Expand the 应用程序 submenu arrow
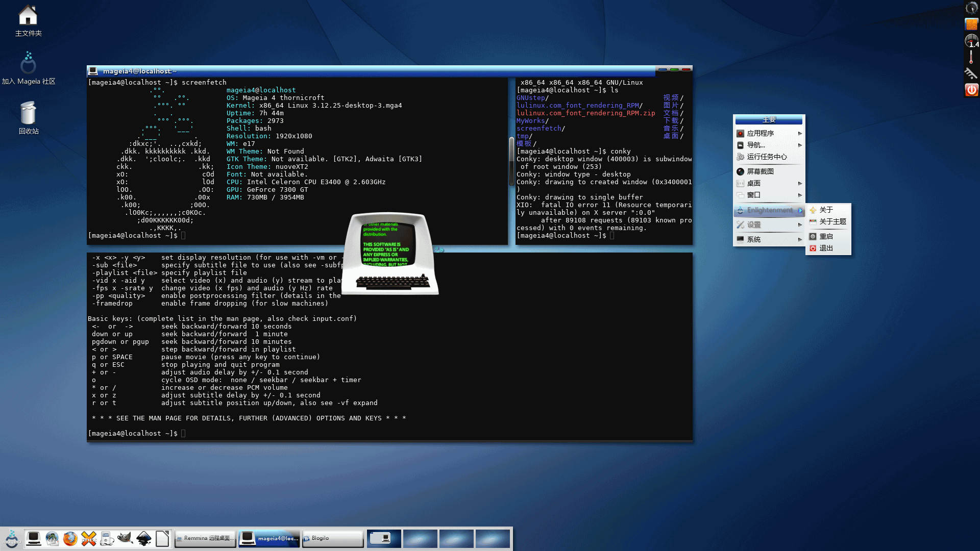The image size is (980, 551). (800, 133)
